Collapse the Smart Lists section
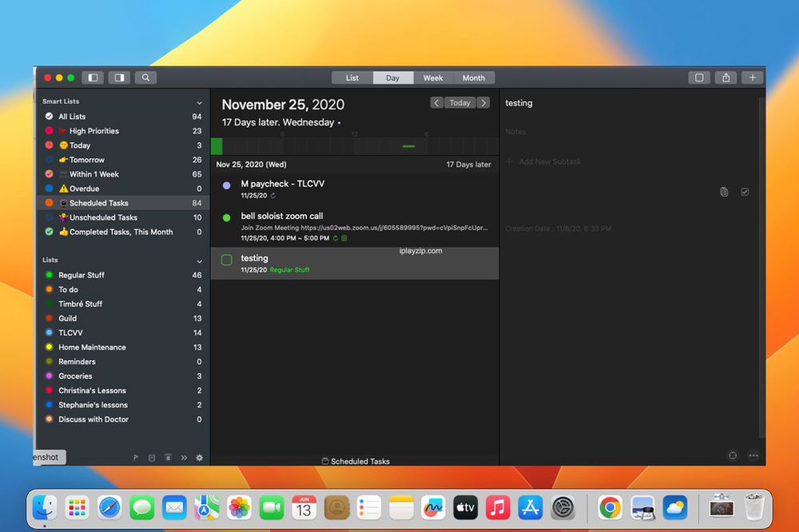This screenshot has height=532, width=799. (x=199, y=102)
